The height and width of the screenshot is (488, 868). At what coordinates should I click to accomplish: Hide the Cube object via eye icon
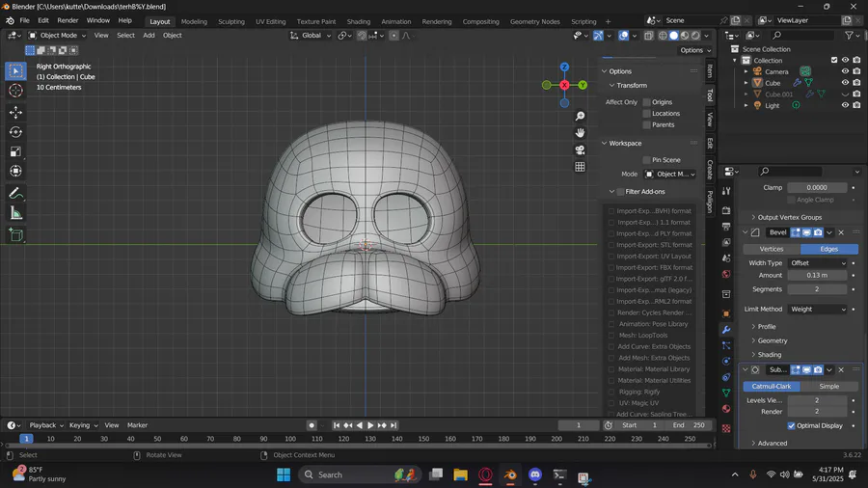[x=845, y=82]
